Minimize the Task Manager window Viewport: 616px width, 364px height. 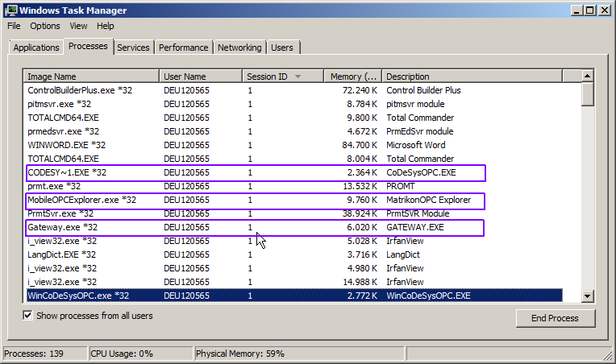pyautogui.click(x=576, y=10)
